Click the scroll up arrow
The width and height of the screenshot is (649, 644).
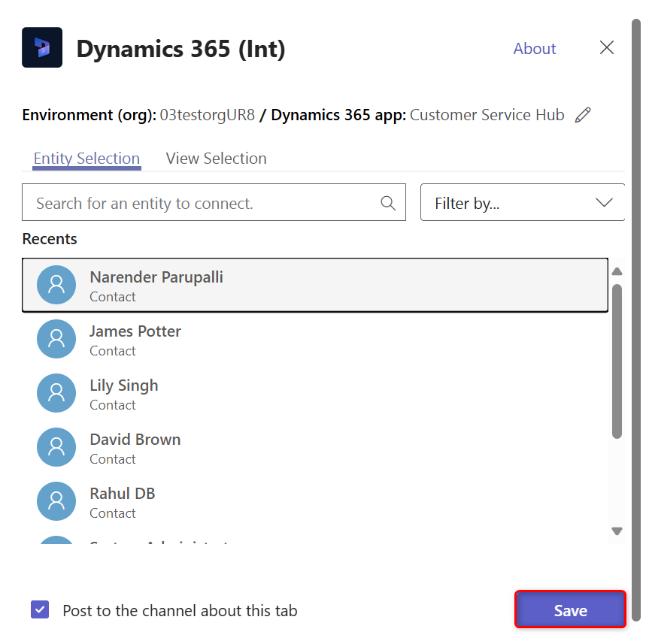point(617,271)
